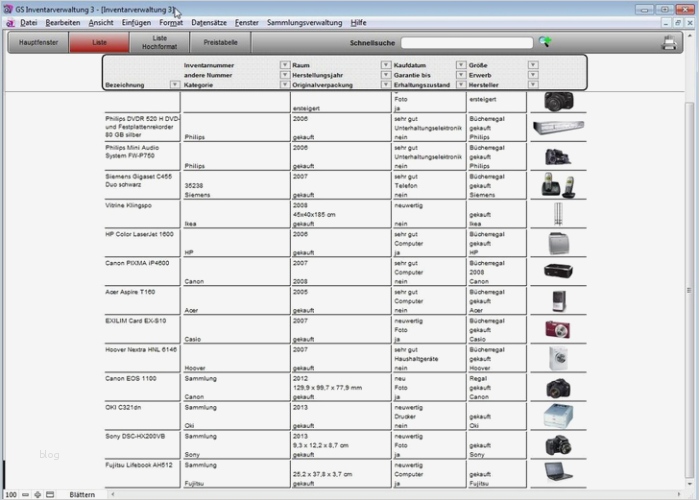Click the Fujitsu Lifebook AH512 name cell

(142, 473)
